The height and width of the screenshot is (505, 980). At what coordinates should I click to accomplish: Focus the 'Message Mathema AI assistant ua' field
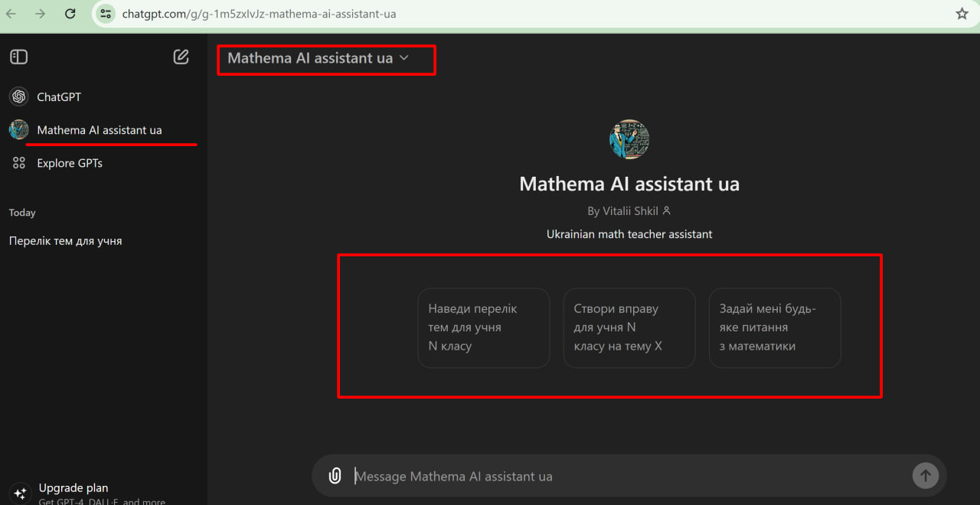pos(628,476)
